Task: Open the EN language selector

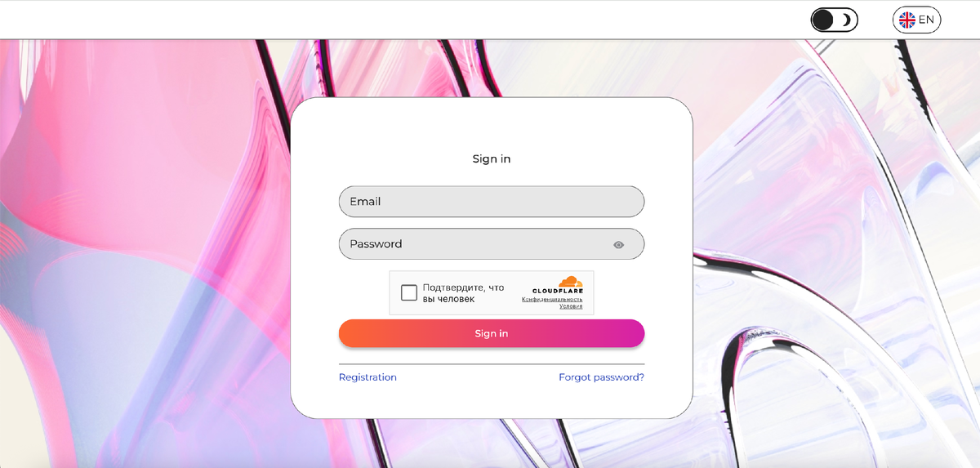Action: [916, 20]
